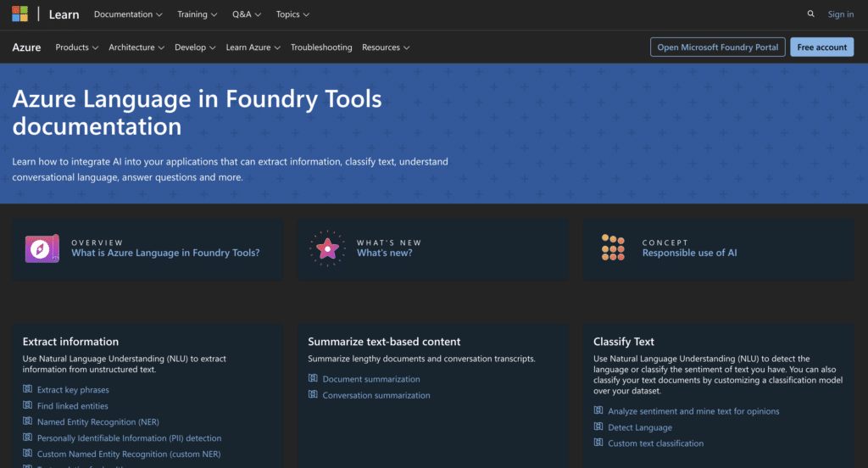Expand the Documentation dropdown menu
868x468 pixels.
click(128, 14)
